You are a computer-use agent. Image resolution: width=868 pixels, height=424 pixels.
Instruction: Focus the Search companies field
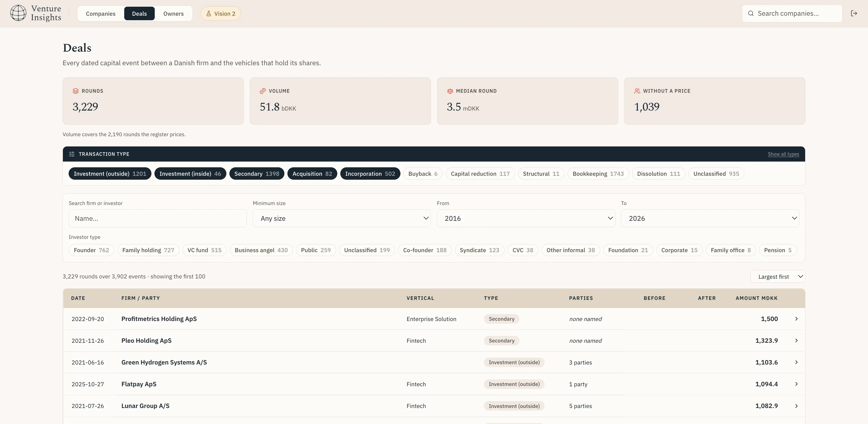[792, 14]
